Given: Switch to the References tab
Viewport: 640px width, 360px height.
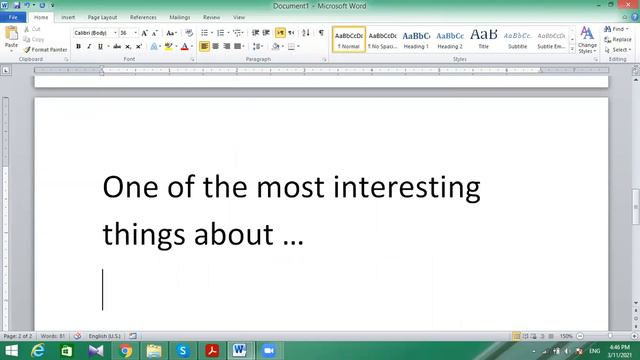Looking at the screenshot, I should pyautogui.click(x=143, y=17).
